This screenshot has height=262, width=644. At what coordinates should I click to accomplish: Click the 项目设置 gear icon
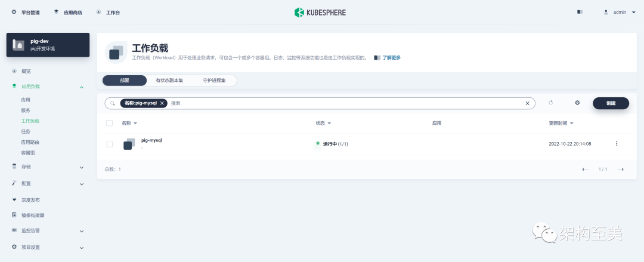pyautogui.click(x=14, y=247)
